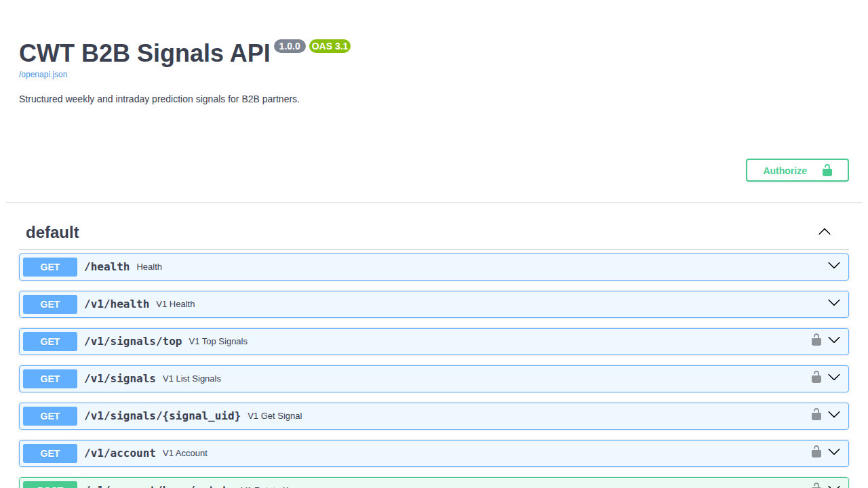Expand the V1 Top Signals row chevron
Viewport: 868px width, 488px height.
pyautogui.click(x=834, y=340)
